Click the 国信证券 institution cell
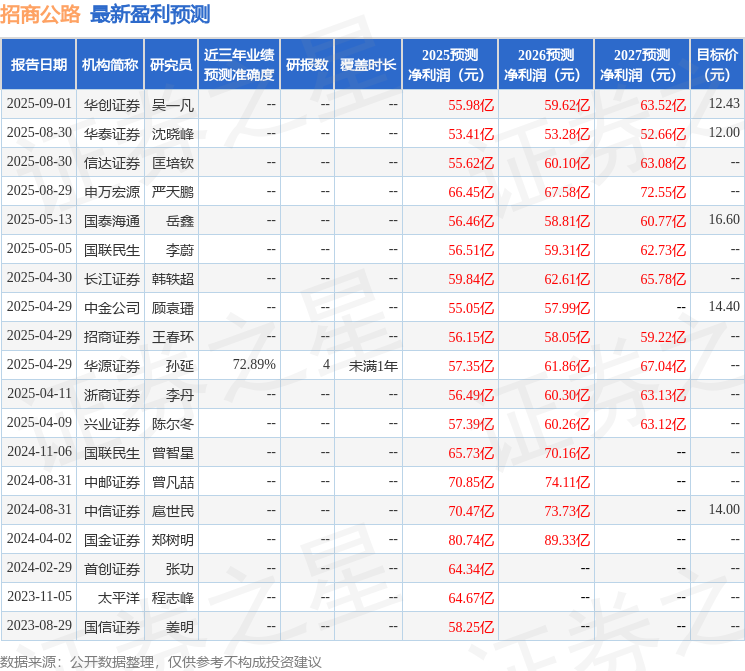The image size is (745, 671). 112,626
